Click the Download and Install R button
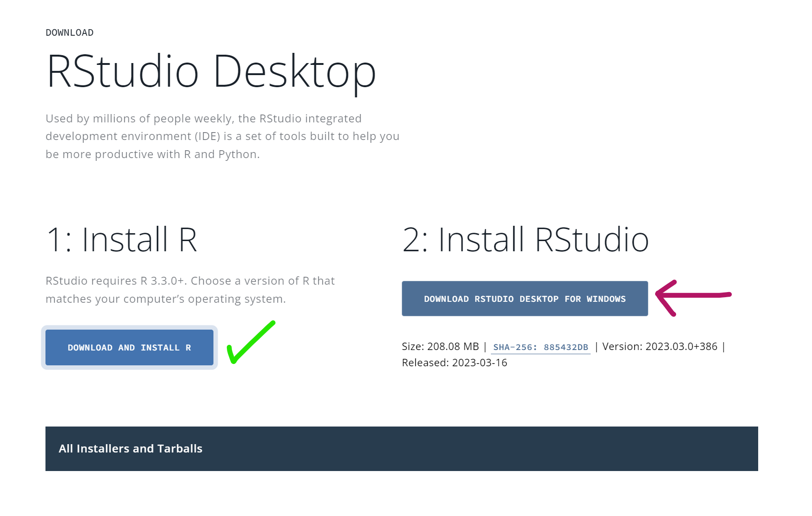812x516 pixels. click(x=129, y=347)
